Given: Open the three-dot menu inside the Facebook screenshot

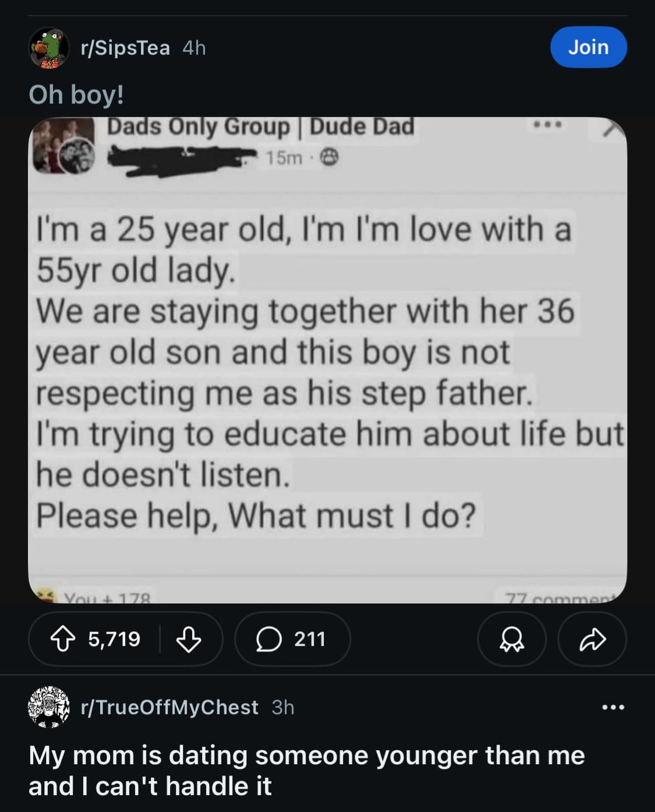Looking at the screenshot, I should click(548, 126).
